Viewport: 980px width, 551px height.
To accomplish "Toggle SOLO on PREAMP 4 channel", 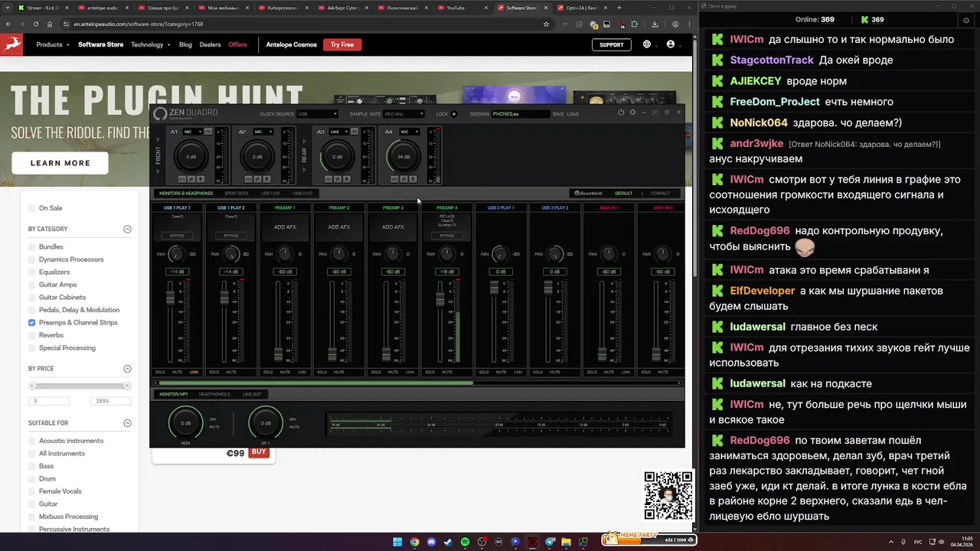I will pyautogui.click(x=430, y=372).
